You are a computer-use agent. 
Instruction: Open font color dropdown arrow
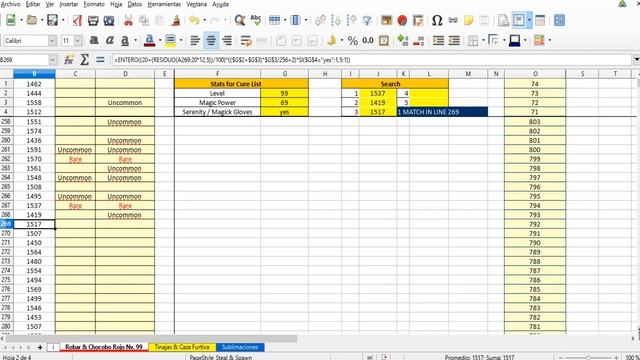click(160, 40)
